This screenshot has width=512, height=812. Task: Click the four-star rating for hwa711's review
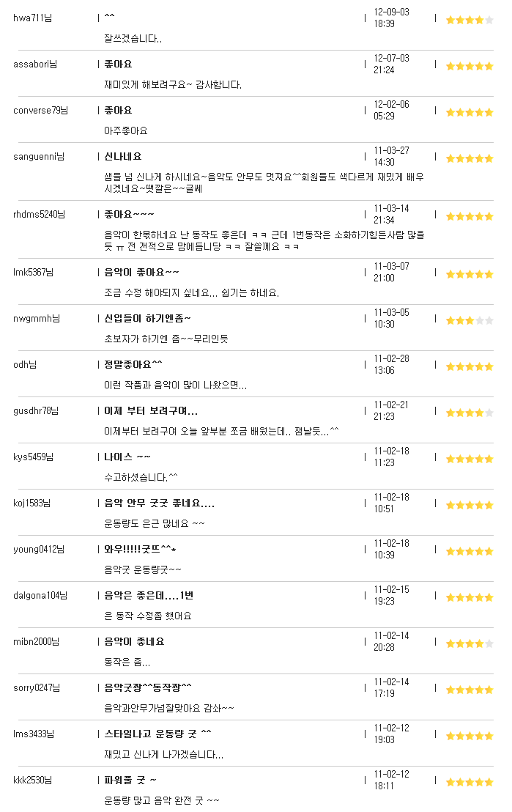pyautogui.click(x=470, y=21)
